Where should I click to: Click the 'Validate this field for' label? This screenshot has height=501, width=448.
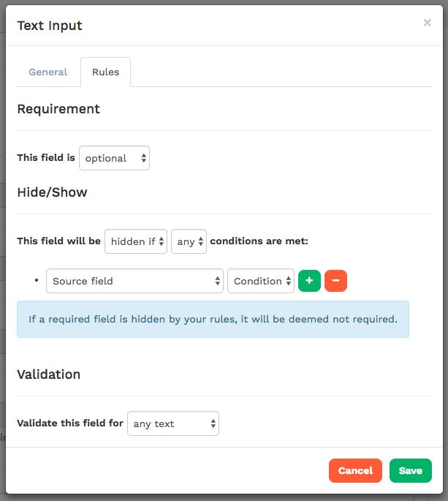click(70, 423)
